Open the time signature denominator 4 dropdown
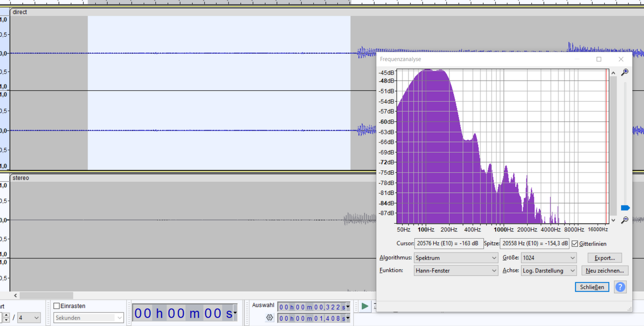The height and width of the screenshot is (326, 644). (x=29, y=318)
